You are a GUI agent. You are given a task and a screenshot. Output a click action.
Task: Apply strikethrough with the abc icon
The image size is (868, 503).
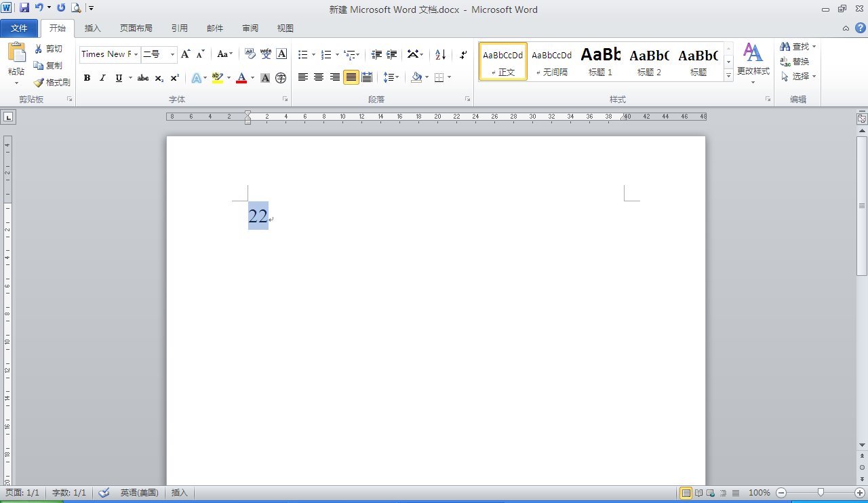tap(142, 78)
